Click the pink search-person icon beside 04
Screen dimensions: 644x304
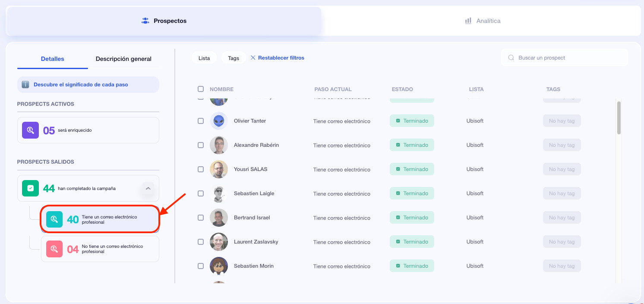pyautogui.click(x=54, y=249)
